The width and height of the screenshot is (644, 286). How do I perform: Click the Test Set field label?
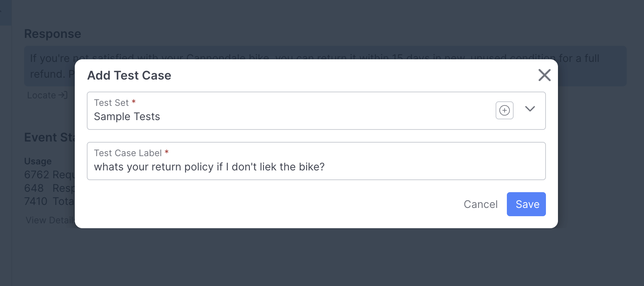(x=111, y=103)
